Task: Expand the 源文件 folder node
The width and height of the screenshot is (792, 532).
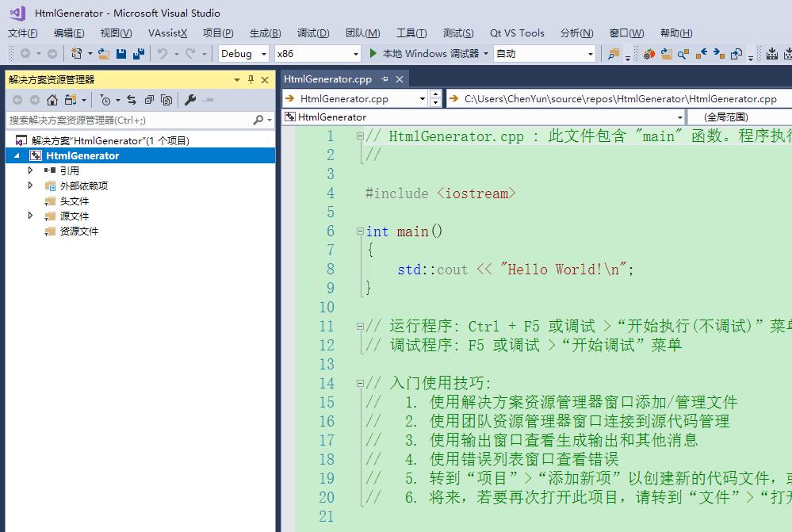Action: tap(30, 216)
